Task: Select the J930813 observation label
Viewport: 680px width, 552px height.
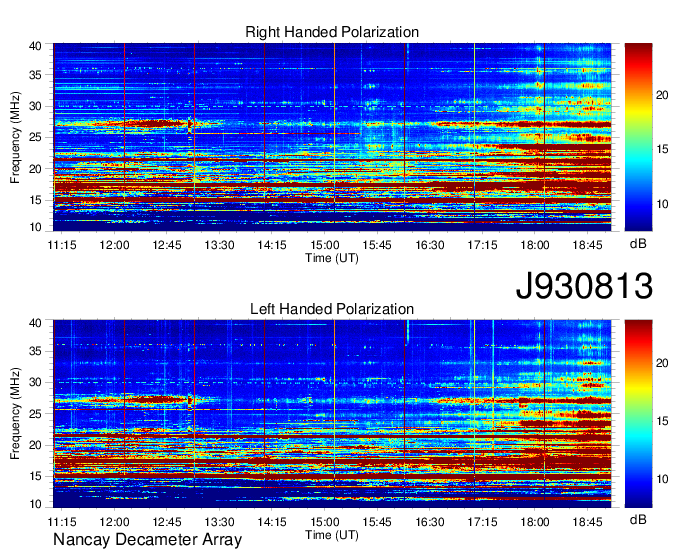Action: pos(584,286)
